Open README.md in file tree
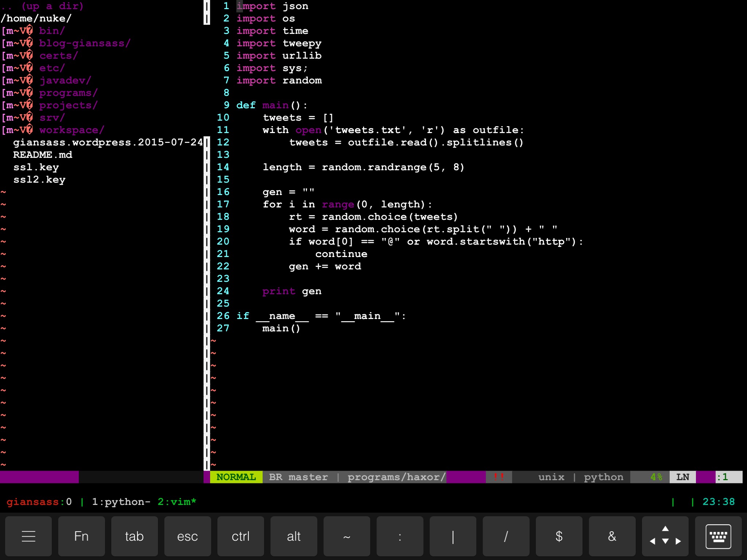Viewport: 747px width, 560px height. click(43, 155)
